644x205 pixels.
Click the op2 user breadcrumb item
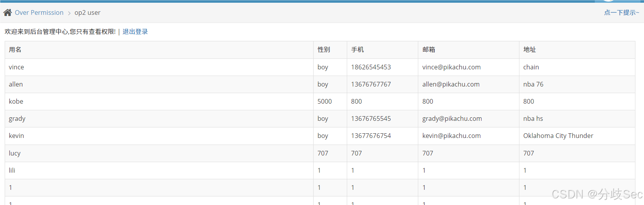pos(87,12)
